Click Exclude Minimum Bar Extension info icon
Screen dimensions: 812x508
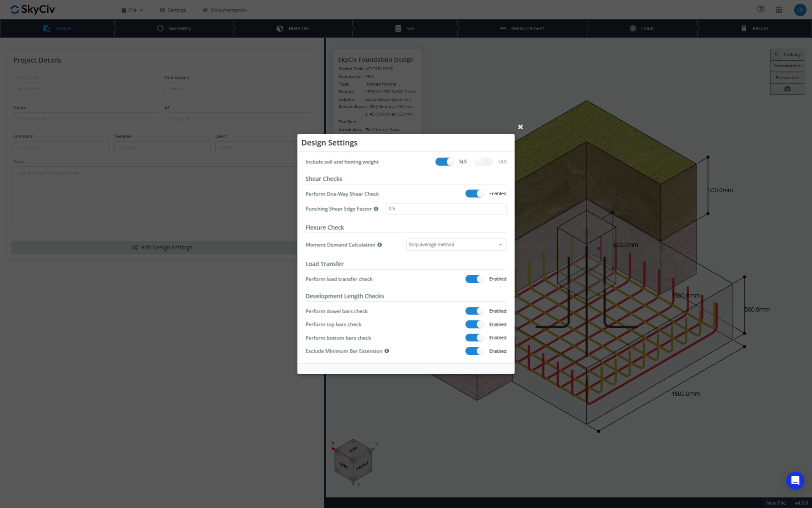tap(387, 351)
